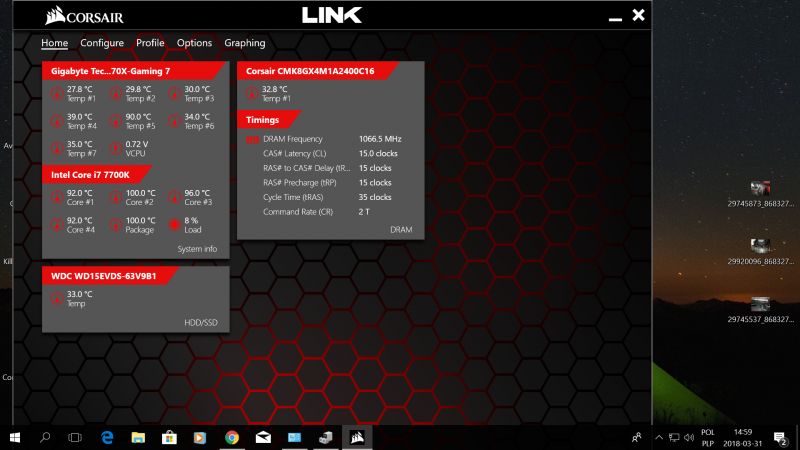Click the Temp #1 27.8 °C thermometer icon
800x450 pixels.
point(57,94)
